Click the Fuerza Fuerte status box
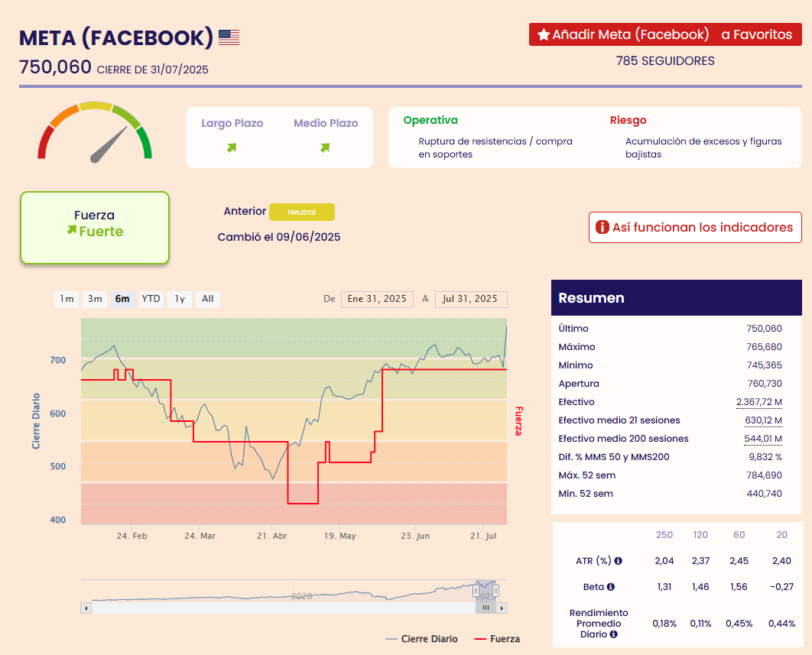This screenshot has height=655, width=812. tap(95, 228)
